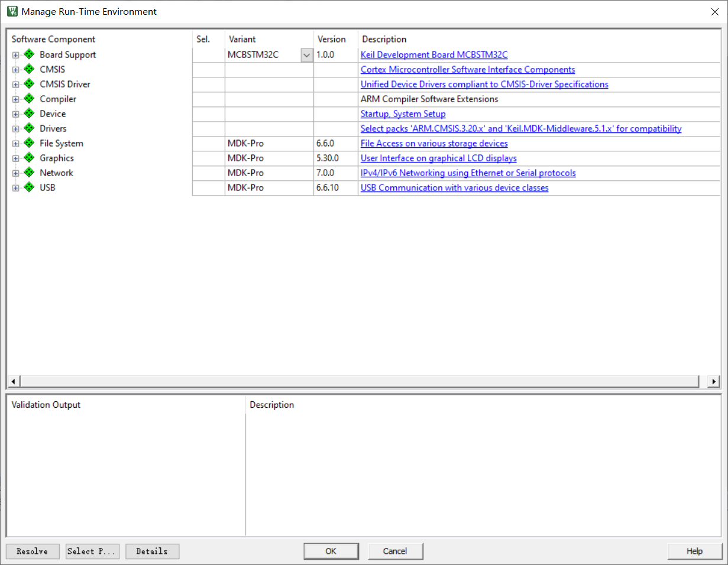Viewport: 728px width, 565px height.
Task: Click the Keil uVision title bar icon
Action: tap(12, 11)
